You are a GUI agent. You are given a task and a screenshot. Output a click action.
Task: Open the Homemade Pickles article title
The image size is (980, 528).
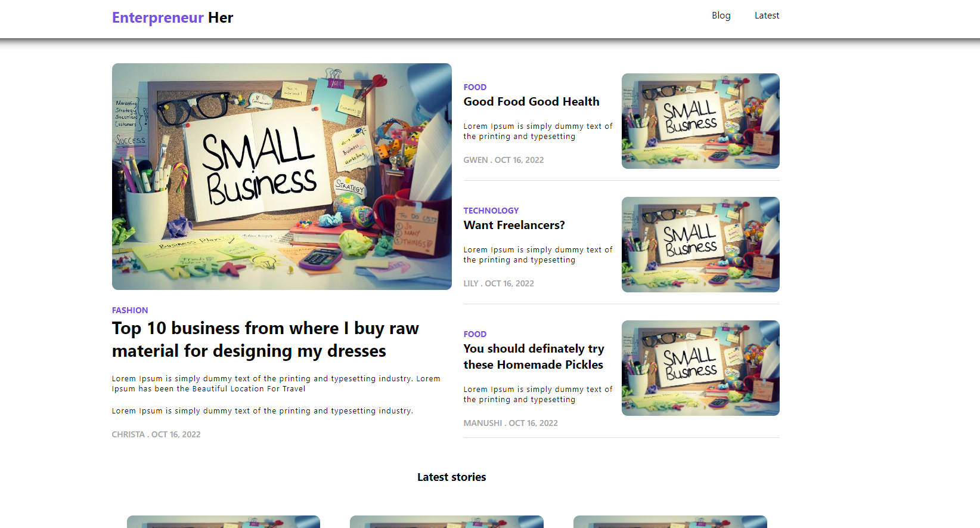click(x=534, y=357)
